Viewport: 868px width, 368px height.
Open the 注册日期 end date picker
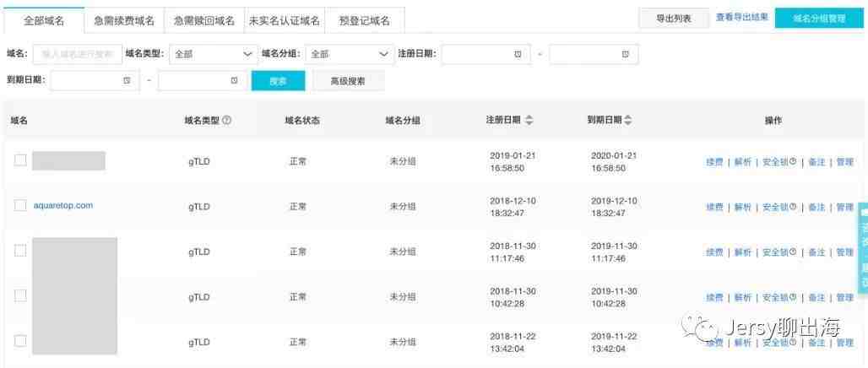[x=594, y=54]
